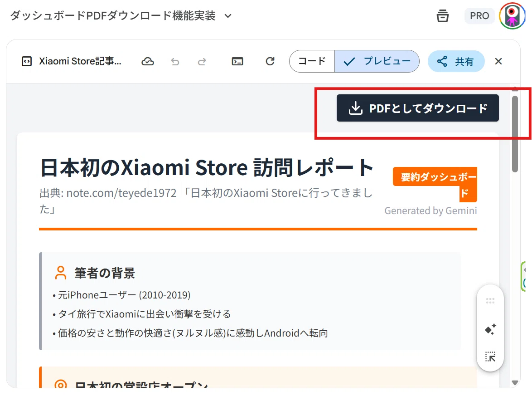
Task: Click the 日本初のXiaomi Store 訪問レポート heading
Action: tap(207, 167)
